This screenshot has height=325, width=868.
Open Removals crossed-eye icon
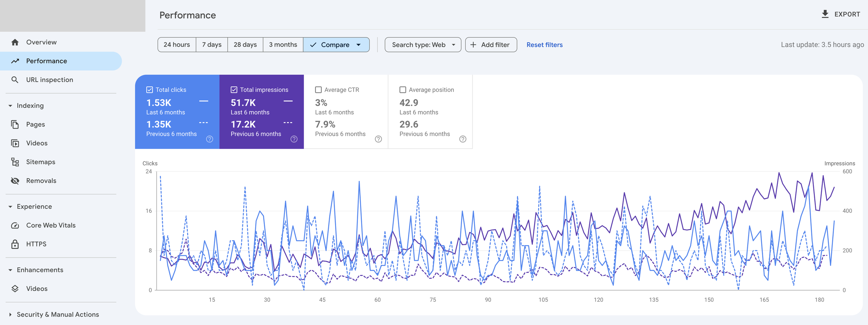[x=15, y=181]
